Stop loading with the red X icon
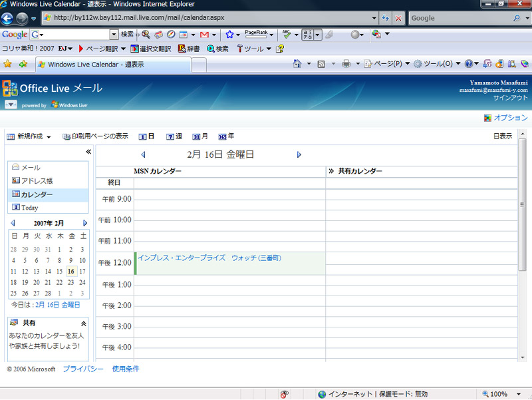 [x=398, y=18]
